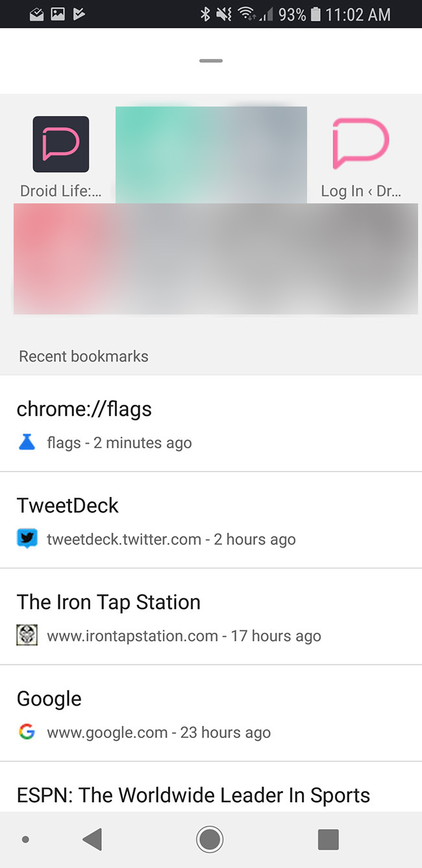Open the TweetDeck bookmark title
This screenshot has width=422, height=868.
pos(68,505)
